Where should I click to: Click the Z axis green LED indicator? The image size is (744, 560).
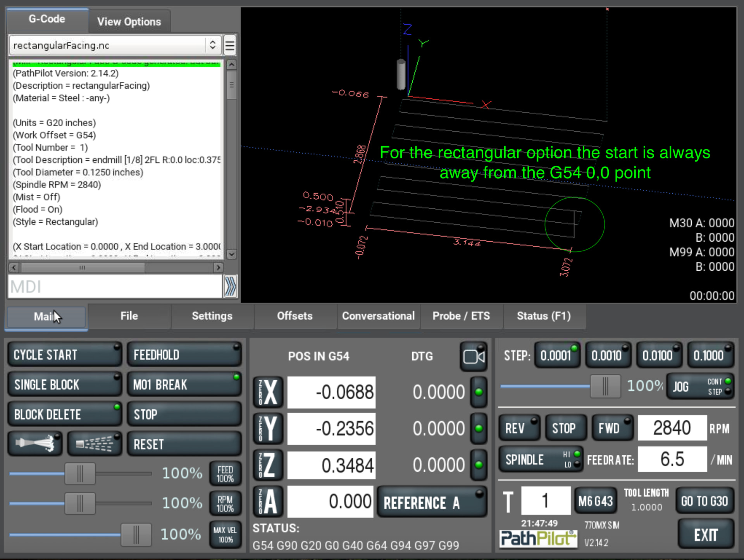[479, 465]
